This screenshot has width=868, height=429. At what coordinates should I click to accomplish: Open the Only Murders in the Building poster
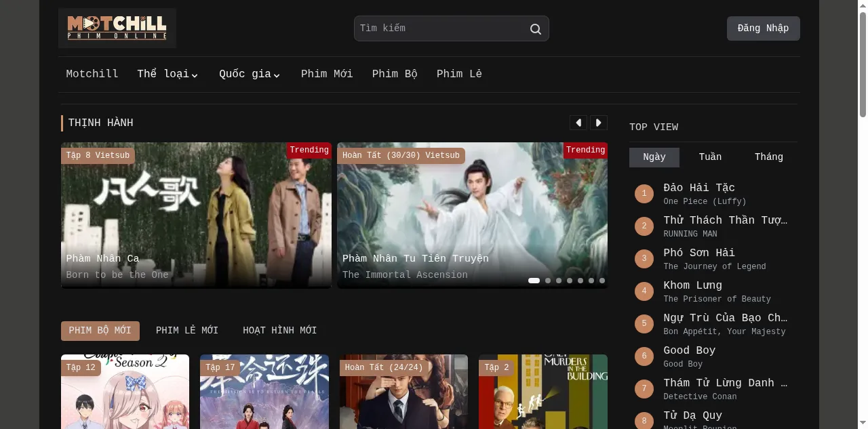tap(543, 392)
